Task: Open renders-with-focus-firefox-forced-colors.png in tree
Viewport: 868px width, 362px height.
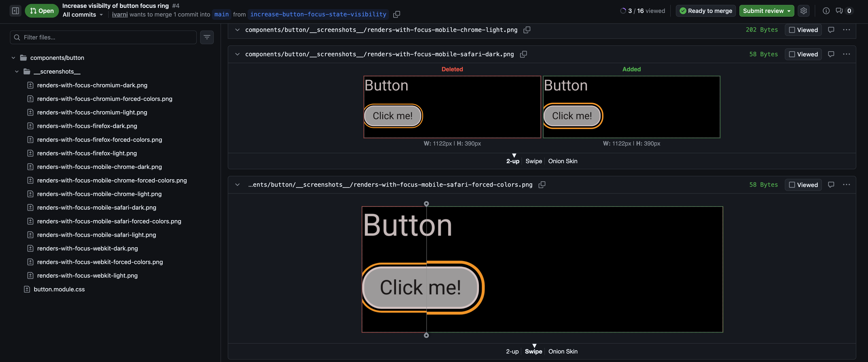Action: point(99,139)
